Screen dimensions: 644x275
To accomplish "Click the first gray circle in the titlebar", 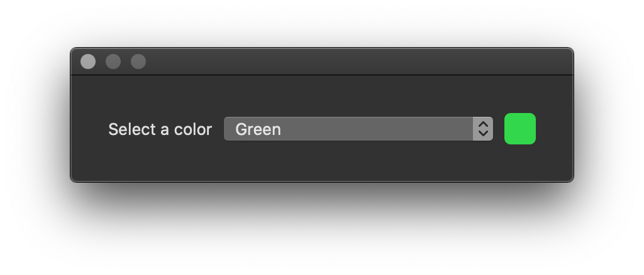I will tap(88, 62).
